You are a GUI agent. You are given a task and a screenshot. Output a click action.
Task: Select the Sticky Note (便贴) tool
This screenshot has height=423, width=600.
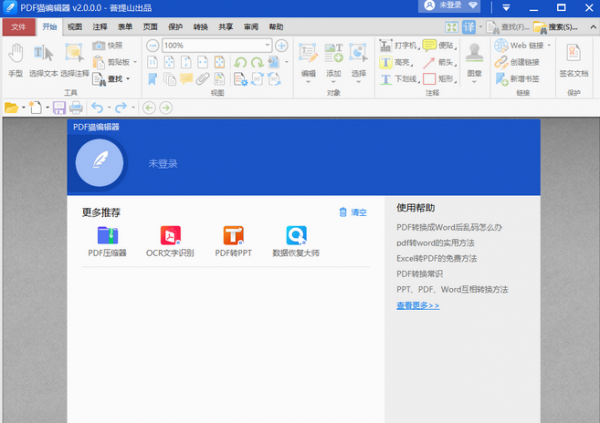click(x=439, y=46)
